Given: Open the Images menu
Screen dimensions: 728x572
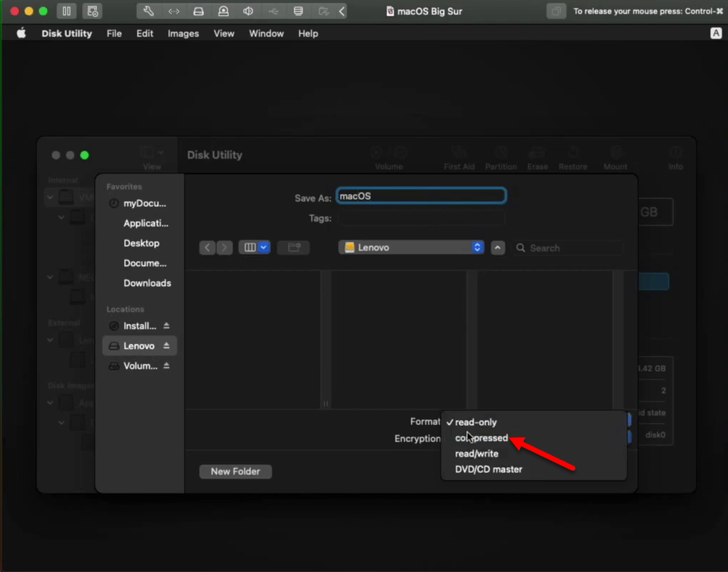Looking at the screenshot, I should (183, 34).
